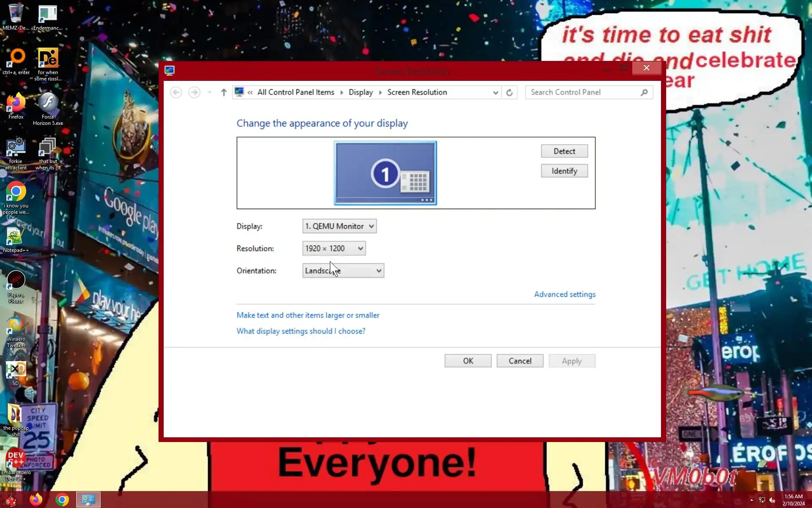Click the volume icon in system tray
Viewport: 812px width, 508px height.
click(772, 500)
